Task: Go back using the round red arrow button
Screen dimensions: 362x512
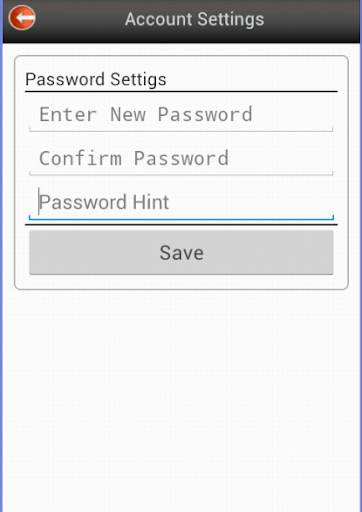Action: point(22,18)
